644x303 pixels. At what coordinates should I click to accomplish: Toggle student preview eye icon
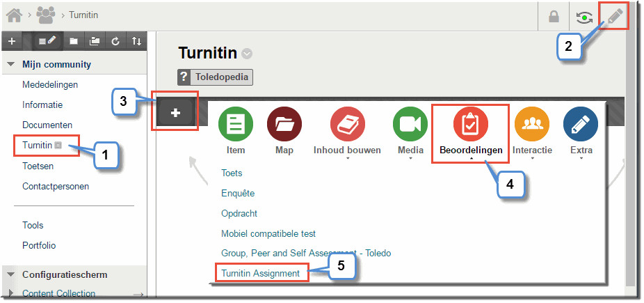(584, 17)
